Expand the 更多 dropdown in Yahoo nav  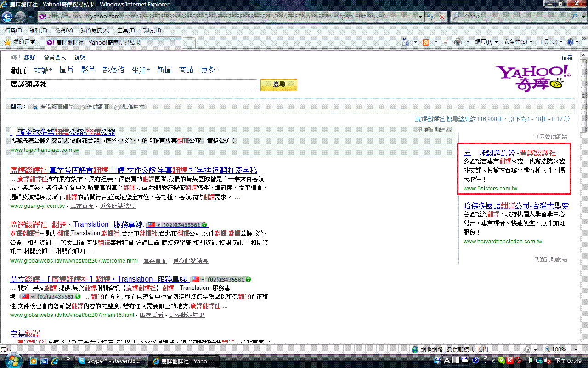pyautogui.click(x=210, y=70)
